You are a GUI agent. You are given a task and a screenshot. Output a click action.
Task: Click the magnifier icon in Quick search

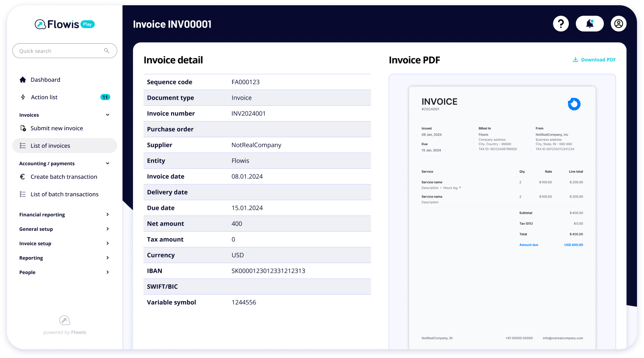(x=107, y=51)
